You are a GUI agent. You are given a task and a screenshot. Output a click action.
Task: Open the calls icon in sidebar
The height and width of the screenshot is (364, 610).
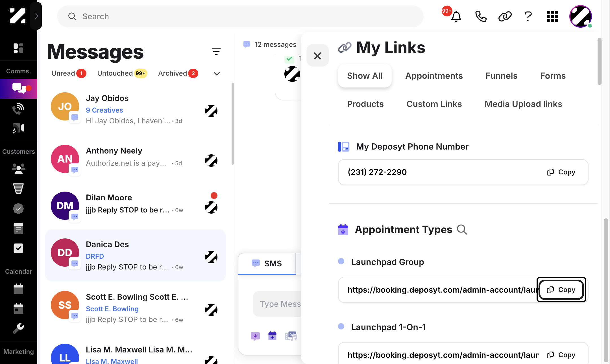point(18,108)
